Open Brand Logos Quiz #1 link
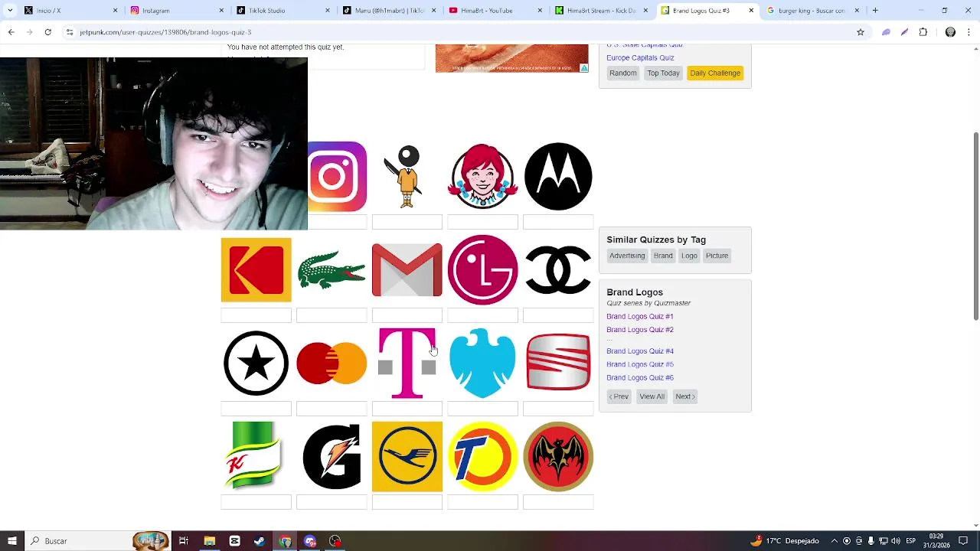 640,316
